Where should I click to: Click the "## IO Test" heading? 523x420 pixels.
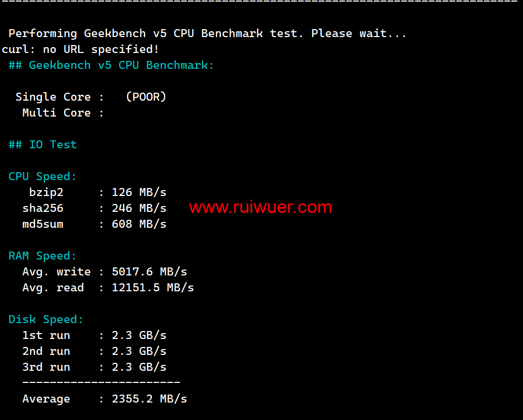[x=42, y=145]
